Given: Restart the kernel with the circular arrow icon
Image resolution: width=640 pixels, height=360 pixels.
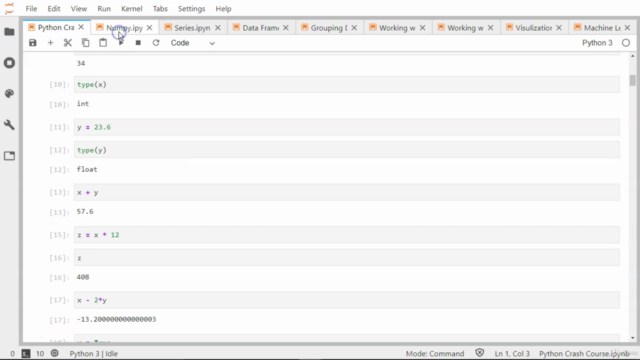Looking at the screenshot, I should click(x=156, y=43).
